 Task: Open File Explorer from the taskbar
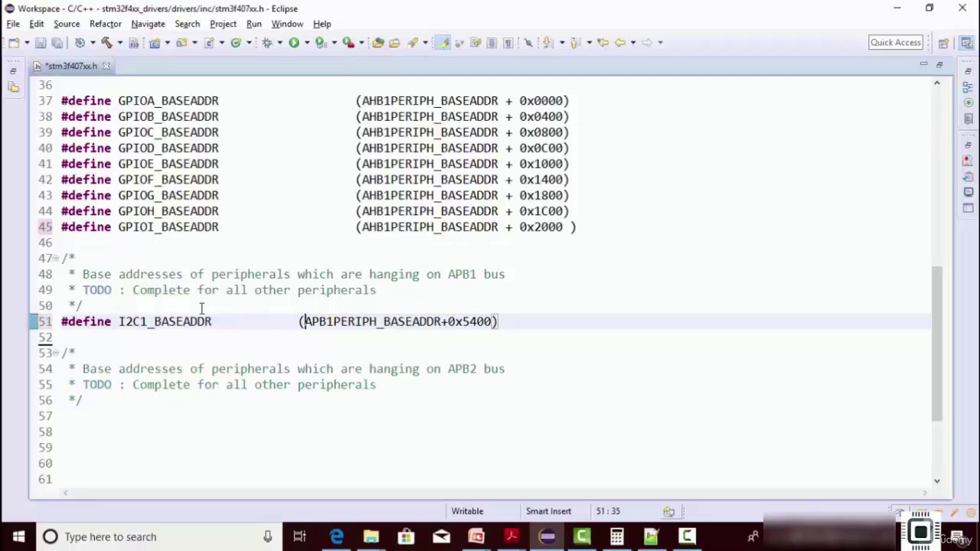[x=371, y=536]
